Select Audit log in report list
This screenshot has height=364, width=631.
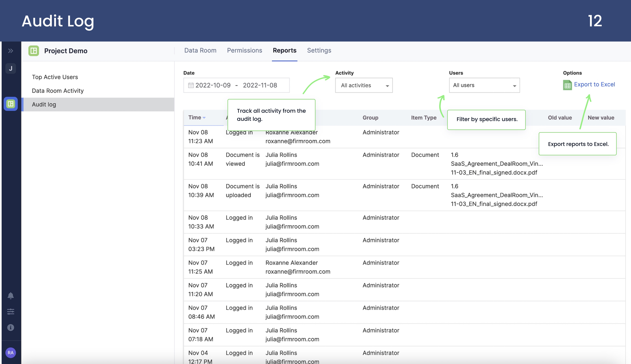click(x=98, y=104)
